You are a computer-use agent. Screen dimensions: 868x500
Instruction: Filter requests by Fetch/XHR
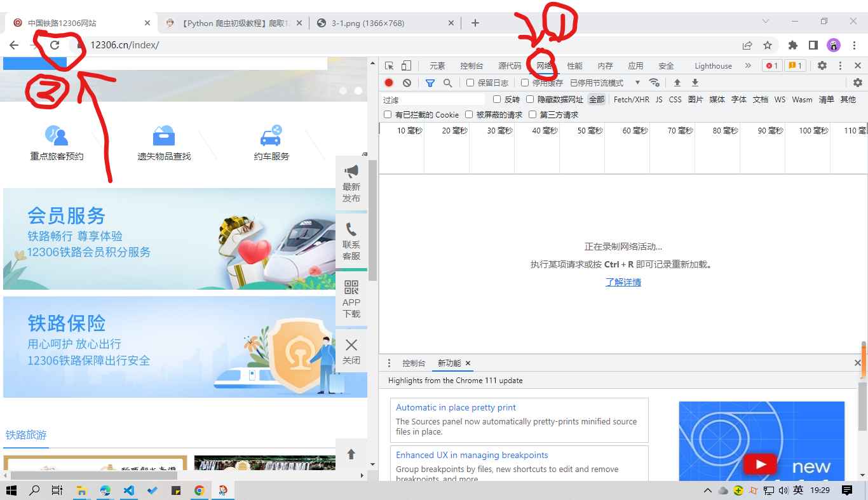click(x=632, y=99)
